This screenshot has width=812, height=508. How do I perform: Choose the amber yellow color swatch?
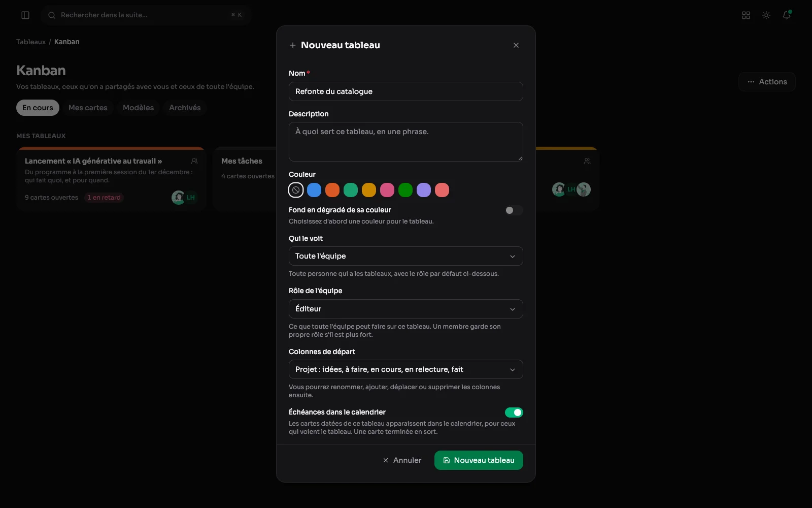point(369,190)
